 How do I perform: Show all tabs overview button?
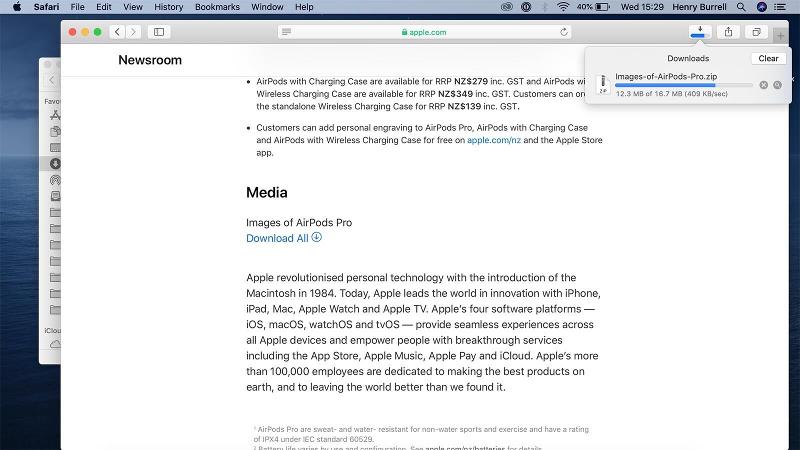coord(756,32)
